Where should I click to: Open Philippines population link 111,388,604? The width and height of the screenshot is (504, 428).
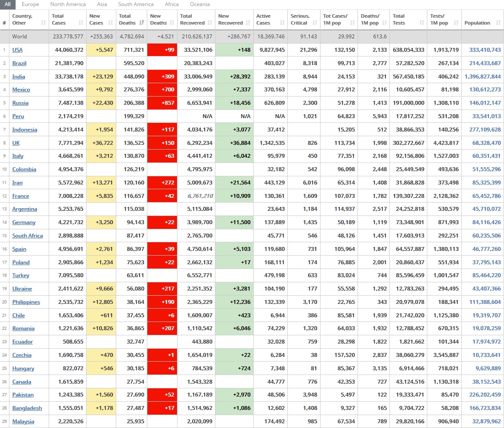point(485,302)
